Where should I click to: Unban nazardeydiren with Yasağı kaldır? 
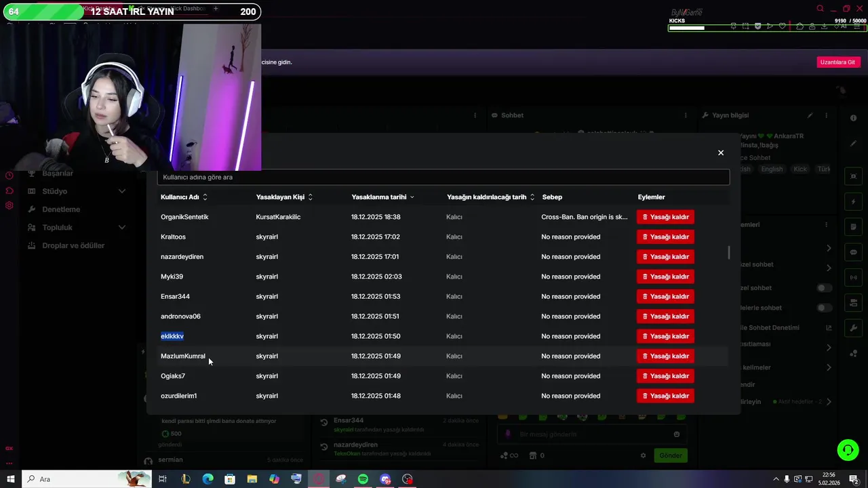pos(665,257)
